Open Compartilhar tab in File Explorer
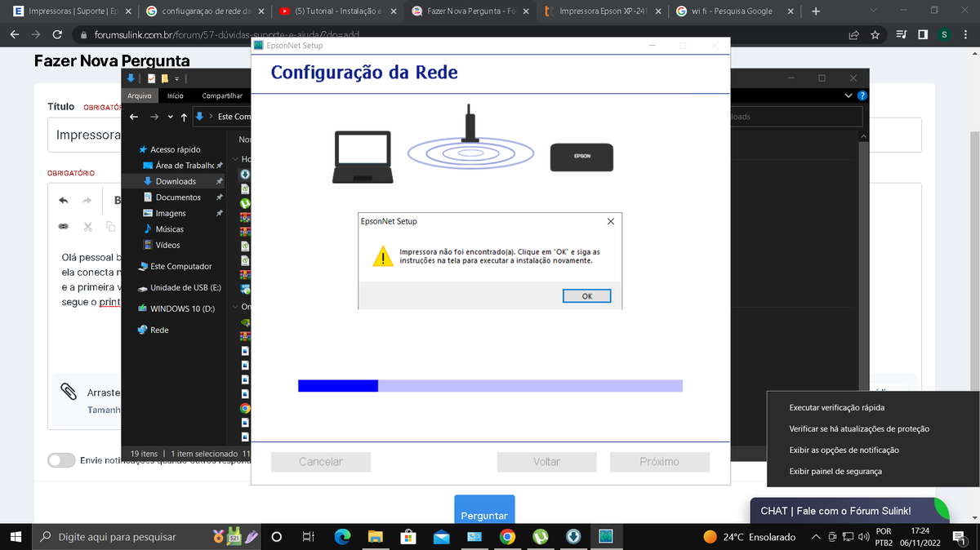 coord(222,95)
